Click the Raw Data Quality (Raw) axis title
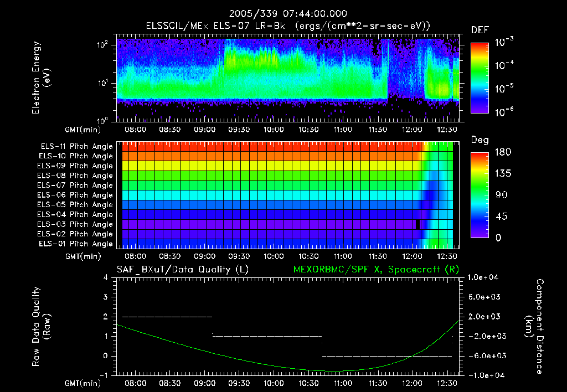 pyautogui.click(x=41, y=327)
